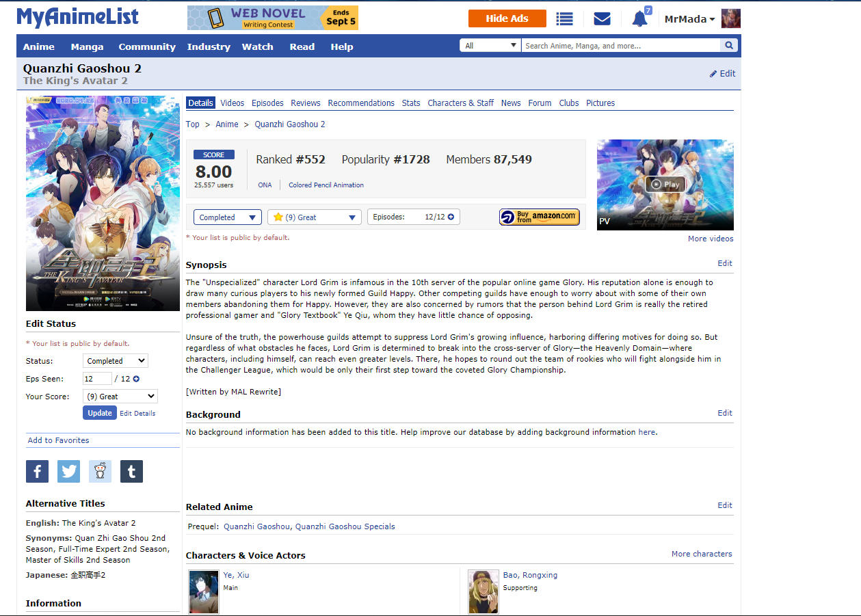Click Edit link next to Synopsis
The image size is (861, 616).
[725, 263]
